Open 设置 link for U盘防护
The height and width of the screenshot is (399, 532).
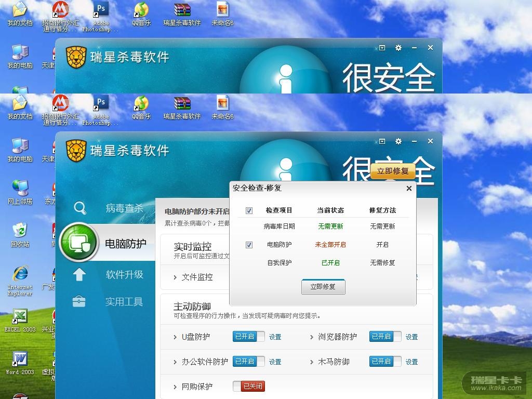pos(275,337)
